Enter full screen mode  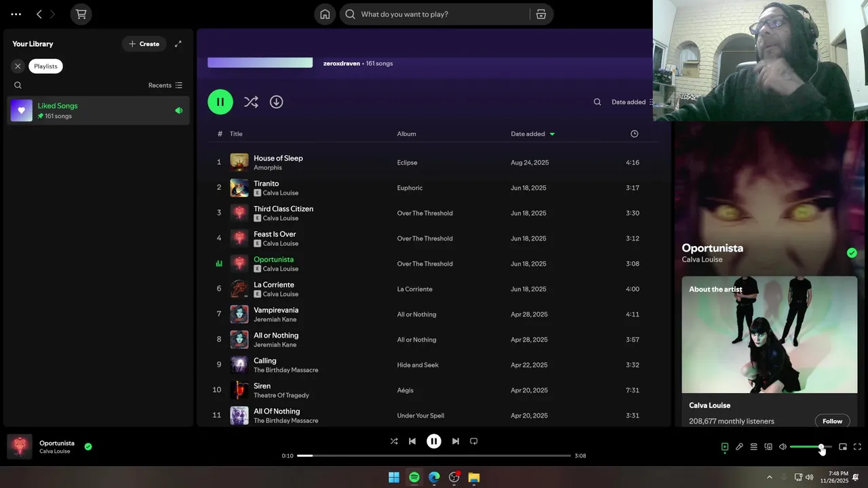(x=857, y=447)
